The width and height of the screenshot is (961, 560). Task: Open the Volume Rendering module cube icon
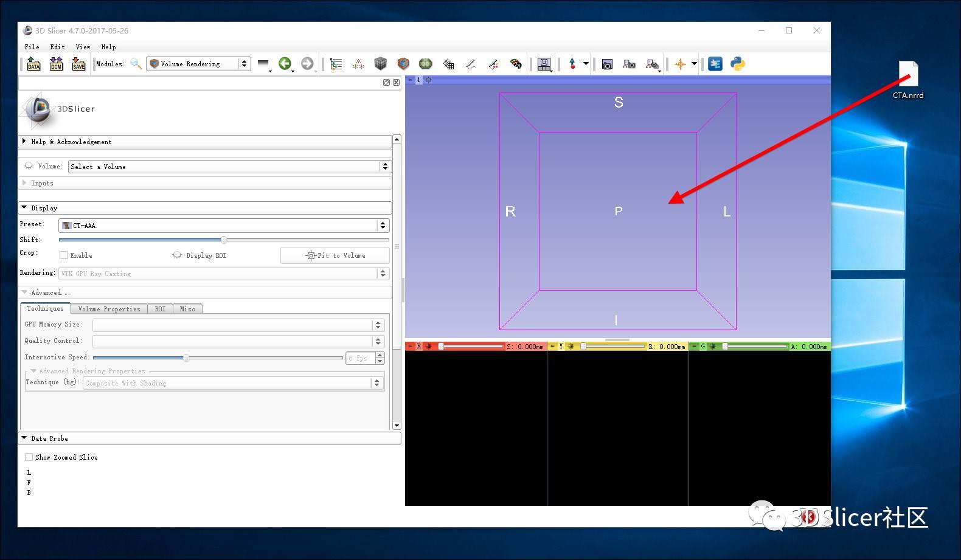(x=403, y=63)
